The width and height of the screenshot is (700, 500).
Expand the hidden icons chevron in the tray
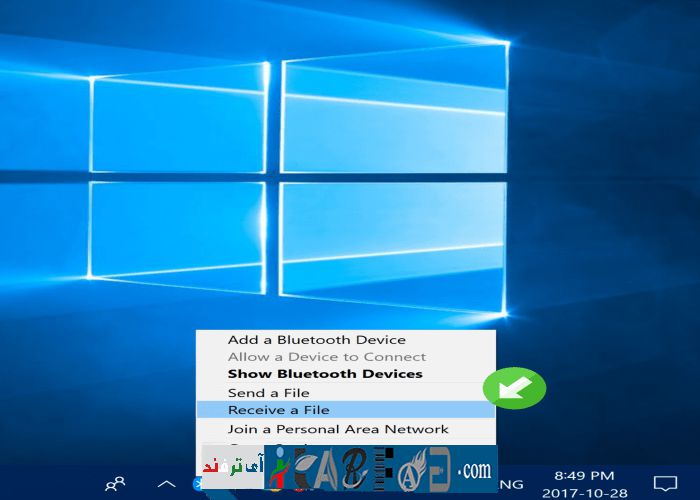point(166,484)
